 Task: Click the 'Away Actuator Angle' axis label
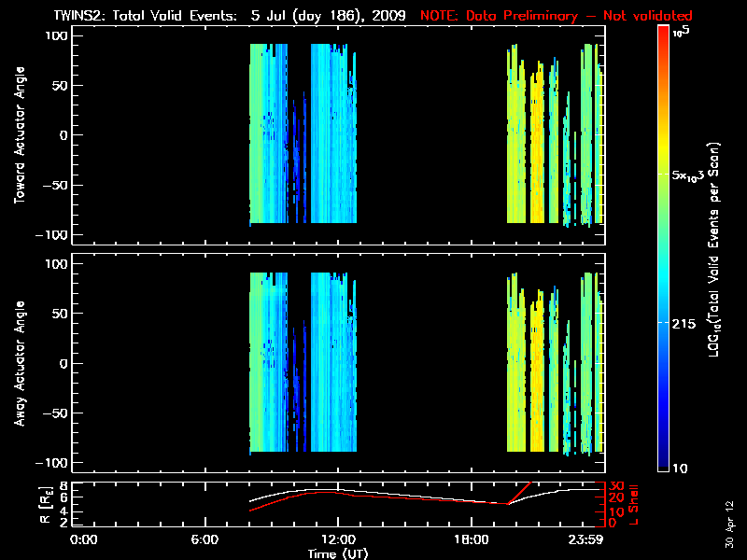[21, 366]
